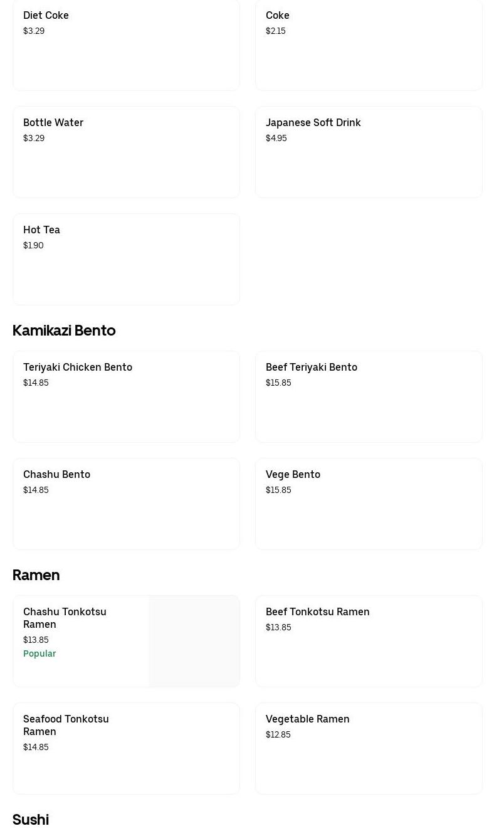Choose the Chashu Bento item
Image resolution: width=504 pixels, height=831 pixels.
[125, 504]
